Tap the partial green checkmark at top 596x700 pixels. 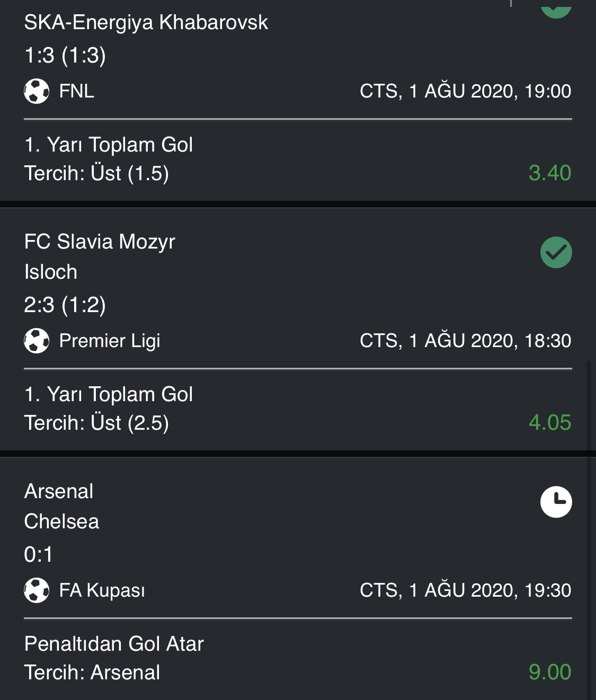tap(556, 10)
